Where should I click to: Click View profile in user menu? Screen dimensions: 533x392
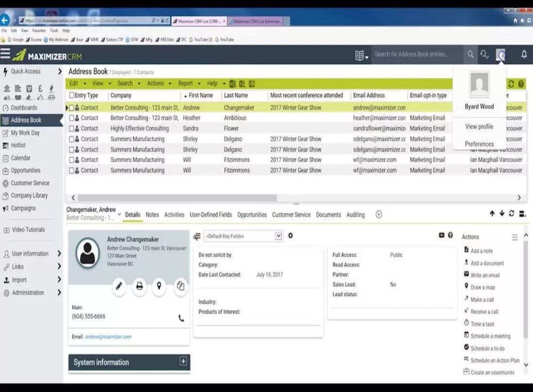point(479,127)
